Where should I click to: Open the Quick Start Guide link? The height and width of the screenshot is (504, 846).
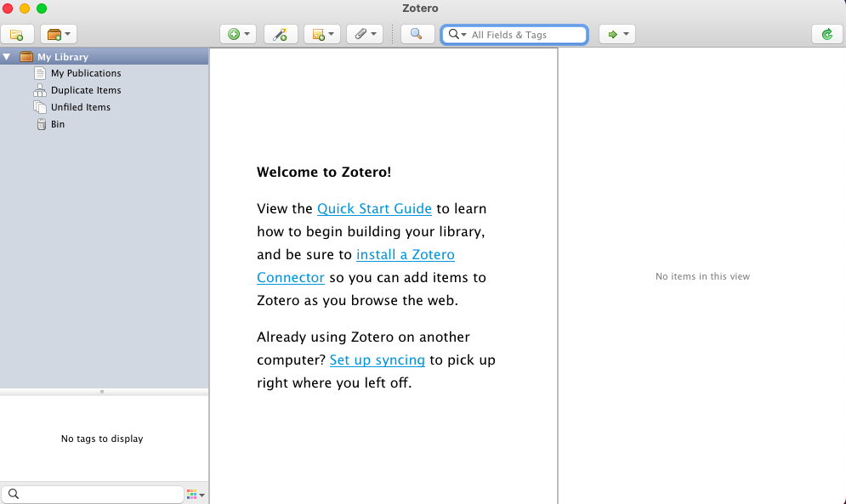pyautogui.click(x=374, y=209)
